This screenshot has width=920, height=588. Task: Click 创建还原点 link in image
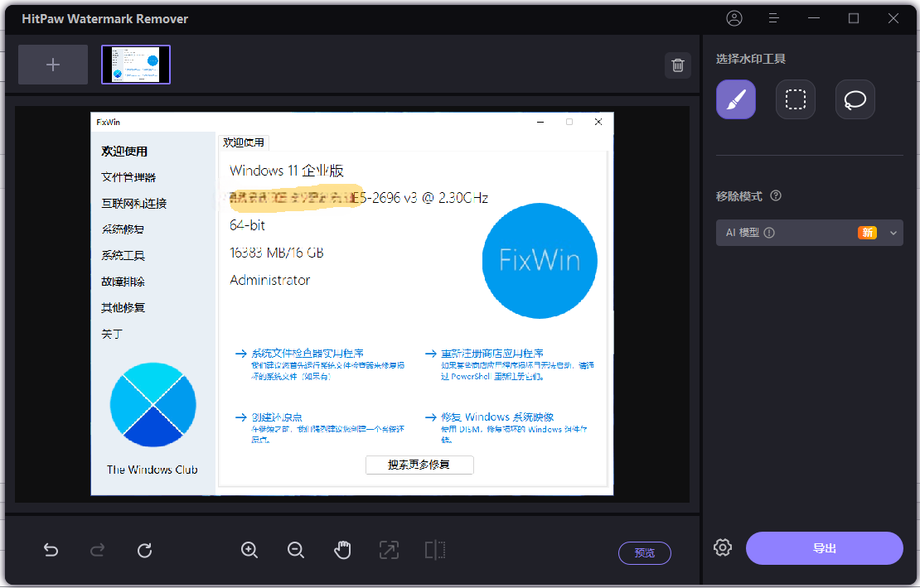pos(276,417)
